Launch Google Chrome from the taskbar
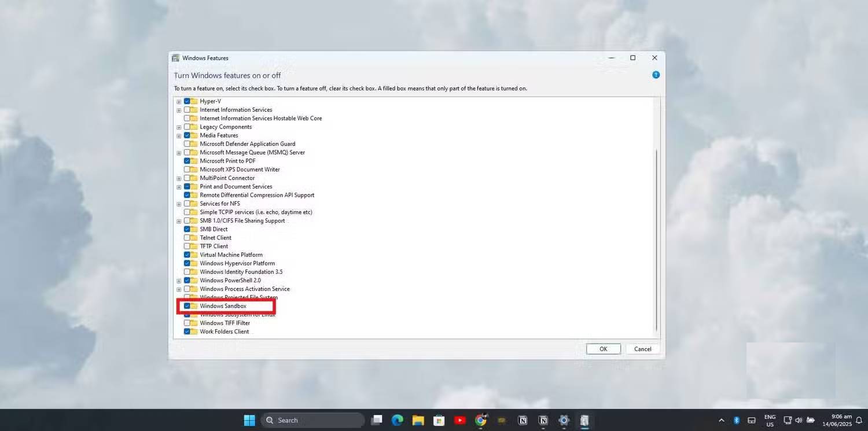 480,420
